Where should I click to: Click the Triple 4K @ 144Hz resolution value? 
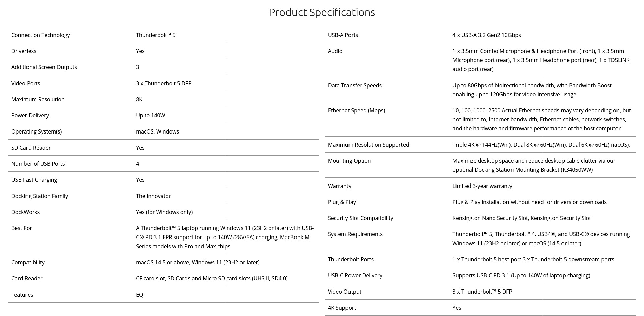click(x=541, y=145)
